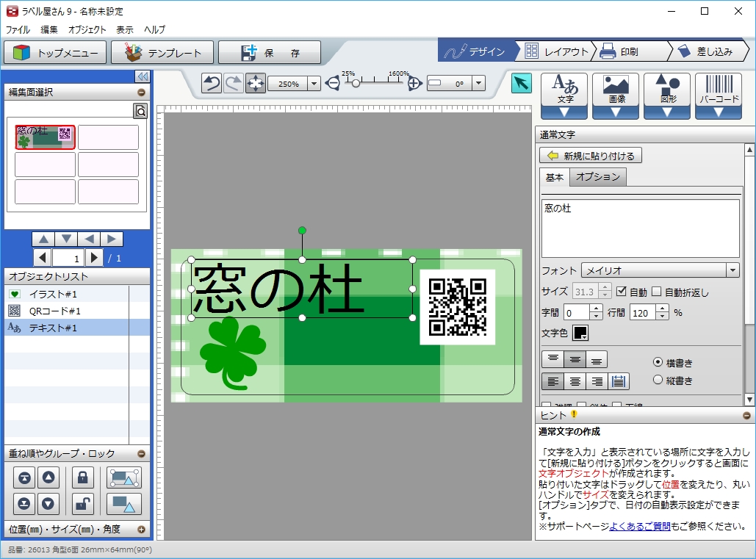This screenshot has height=559, width=756.
Task: Bring object to front icon
Action: tap(24, 477)
